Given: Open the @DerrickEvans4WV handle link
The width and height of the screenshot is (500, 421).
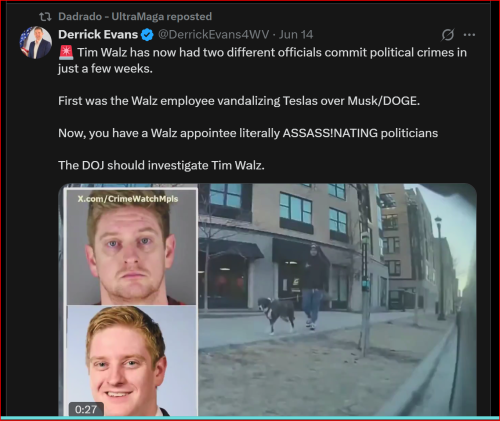Looking at the screenshot, I should coord(213,34).
